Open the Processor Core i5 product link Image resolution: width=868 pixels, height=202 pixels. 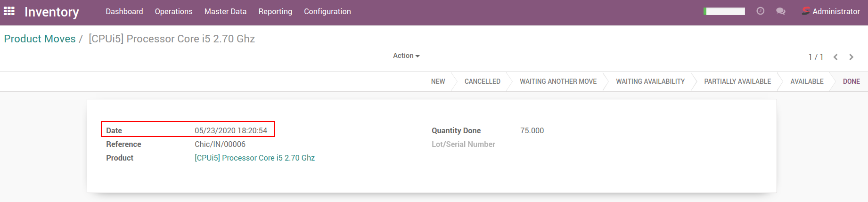pos(254,158)
